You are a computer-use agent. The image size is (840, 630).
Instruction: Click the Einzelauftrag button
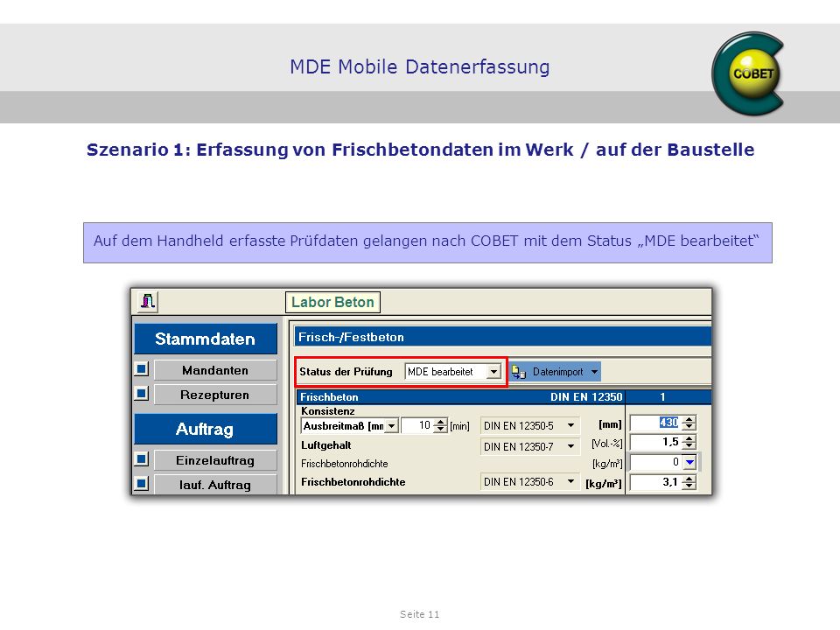pyautogui.click(x=215, y=460)
